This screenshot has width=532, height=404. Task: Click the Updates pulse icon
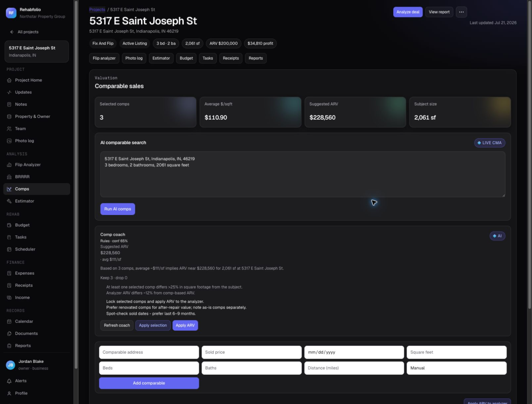(9, 92)
